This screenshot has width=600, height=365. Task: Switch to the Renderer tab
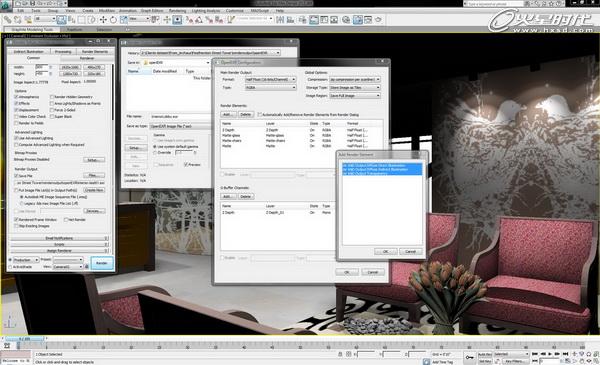point(87,58)
